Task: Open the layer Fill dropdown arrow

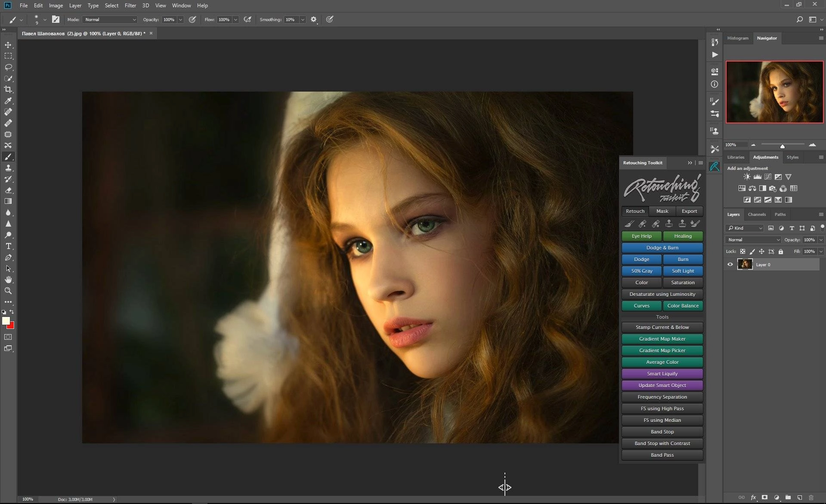Action: pos(821,252)
